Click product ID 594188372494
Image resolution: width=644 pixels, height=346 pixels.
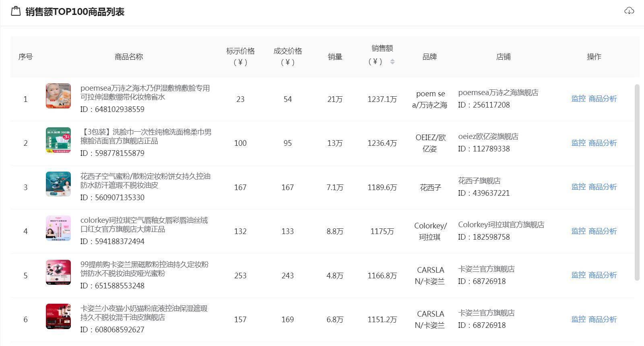(112, 241)
